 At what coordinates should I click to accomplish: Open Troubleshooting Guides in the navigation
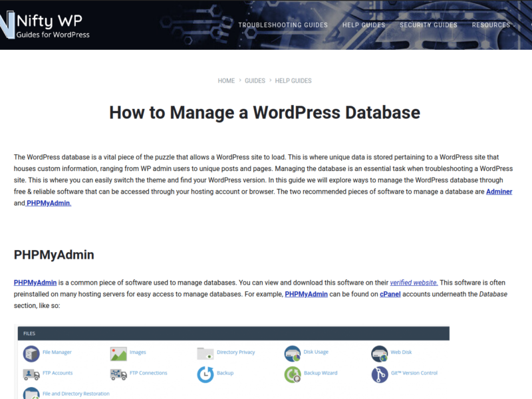(x=283, y=25)
